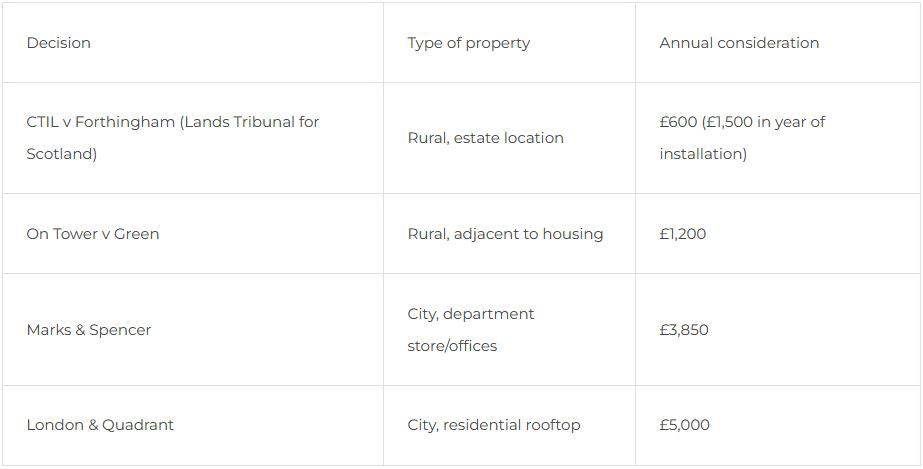Select the City, department text
This screenshot has height=469, width=923.
[470, 314]
